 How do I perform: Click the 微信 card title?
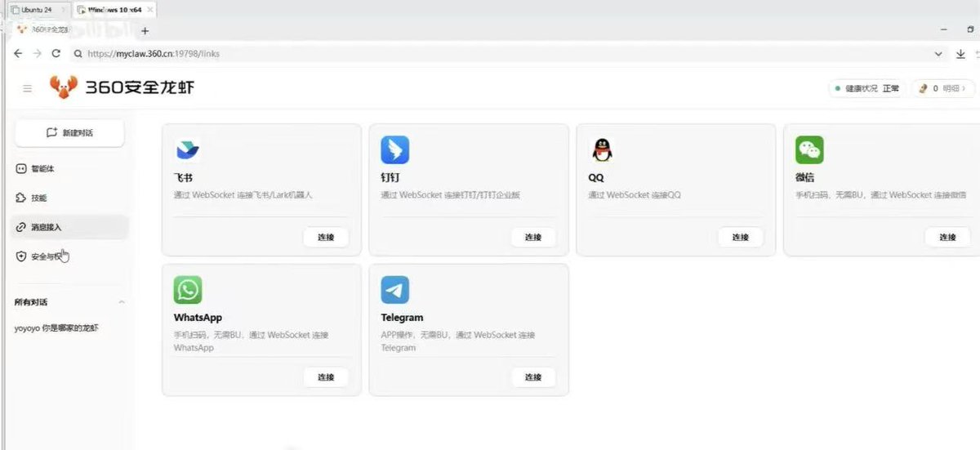pyautogui.click(x=804, y=177)
